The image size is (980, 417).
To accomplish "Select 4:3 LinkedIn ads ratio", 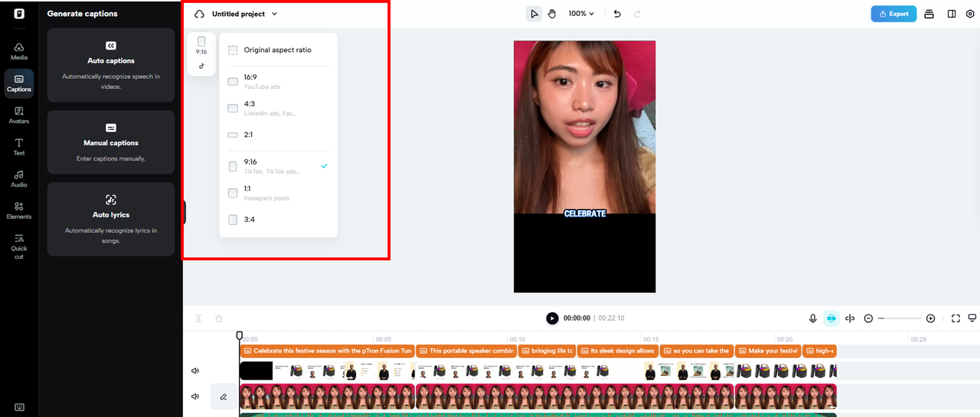I will [x=279, y=108].
